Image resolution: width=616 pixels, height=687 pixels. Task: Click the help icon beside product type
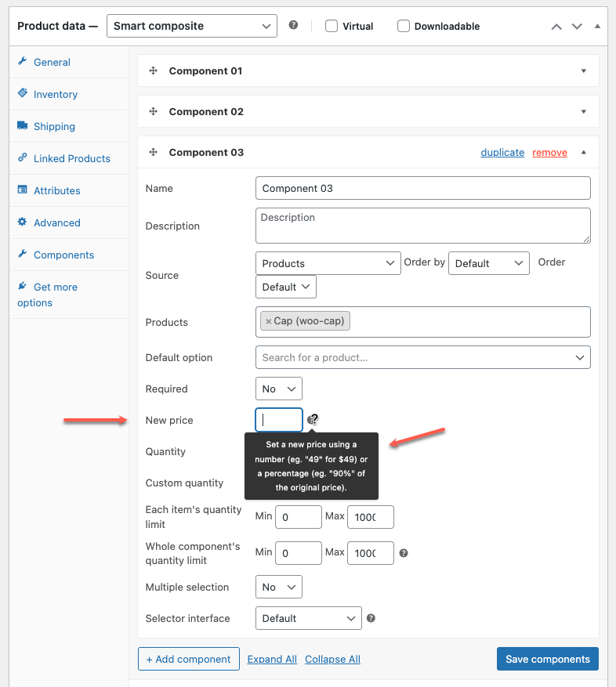(x=293, y=25)
